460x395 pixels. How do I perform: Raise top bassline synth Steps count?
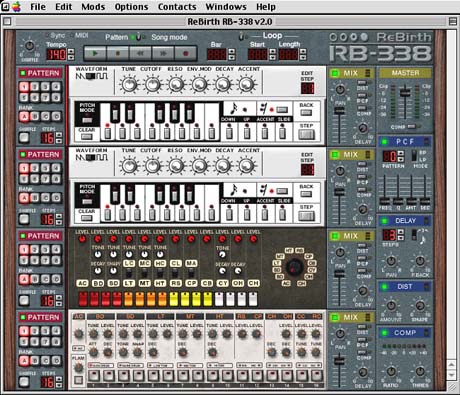pos(59,135)
